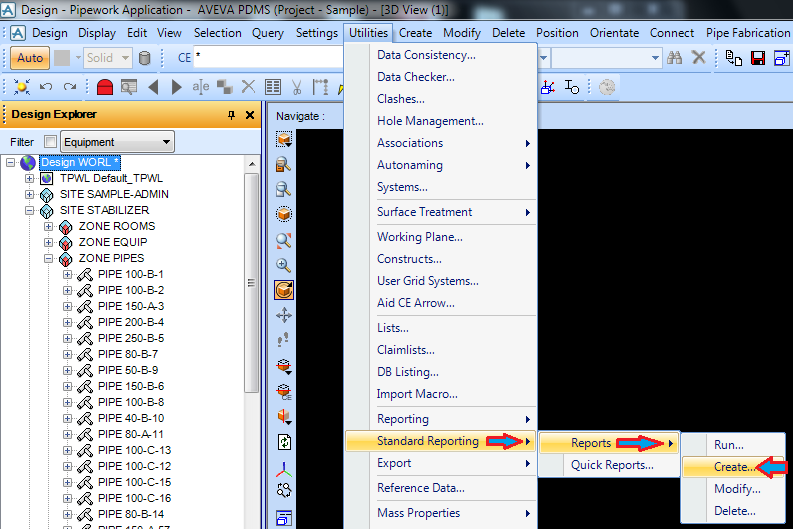Click the search list magnifier toolbar icon
This screenshot has height=529, width=793.
[129, 87]
